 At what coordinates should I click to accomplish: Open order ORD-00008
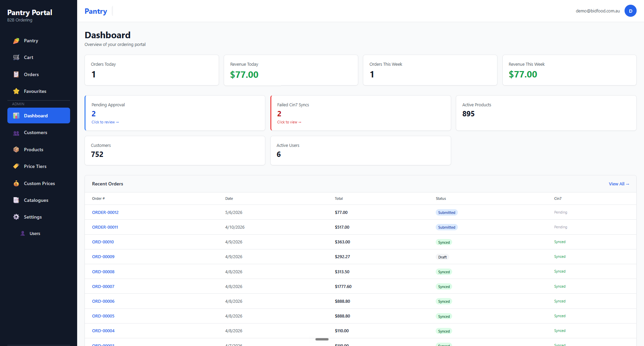click(103, 272)
